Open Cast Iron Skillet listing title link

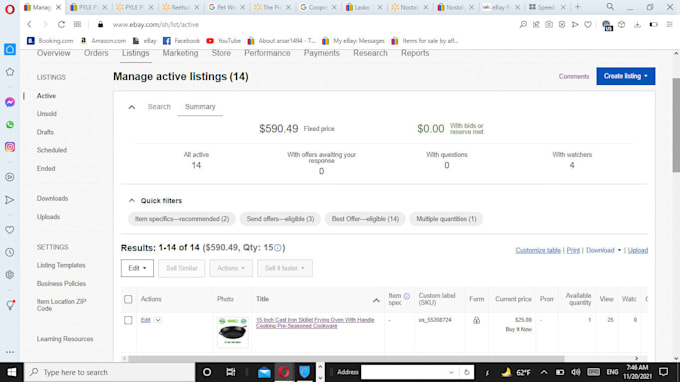click(x=315, y=323)
